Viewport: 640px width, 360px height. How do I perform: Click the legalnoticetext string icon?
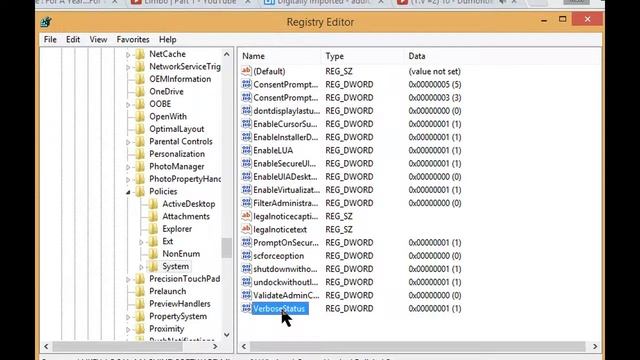[x=246, y=229]
